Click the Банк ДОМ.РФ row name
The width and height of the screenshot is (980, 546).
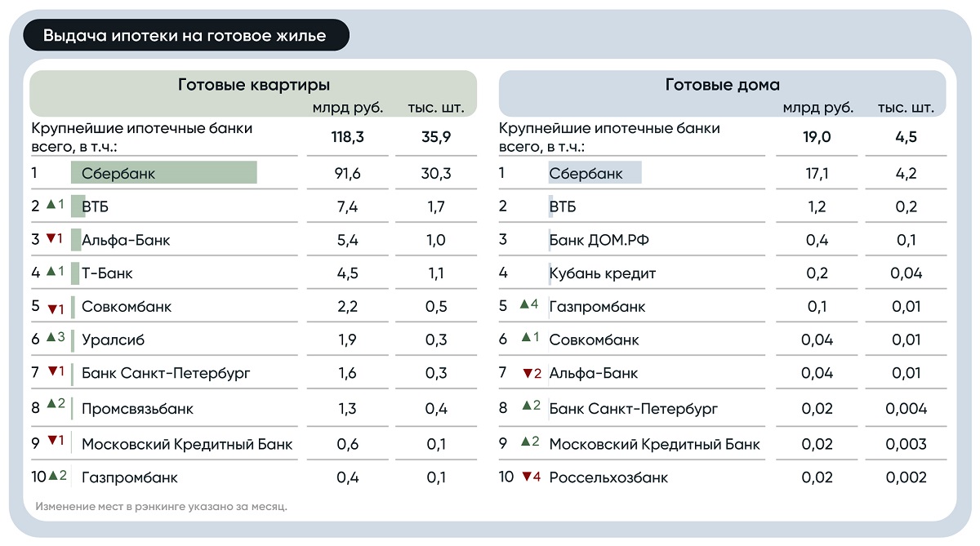coord(599,240)
